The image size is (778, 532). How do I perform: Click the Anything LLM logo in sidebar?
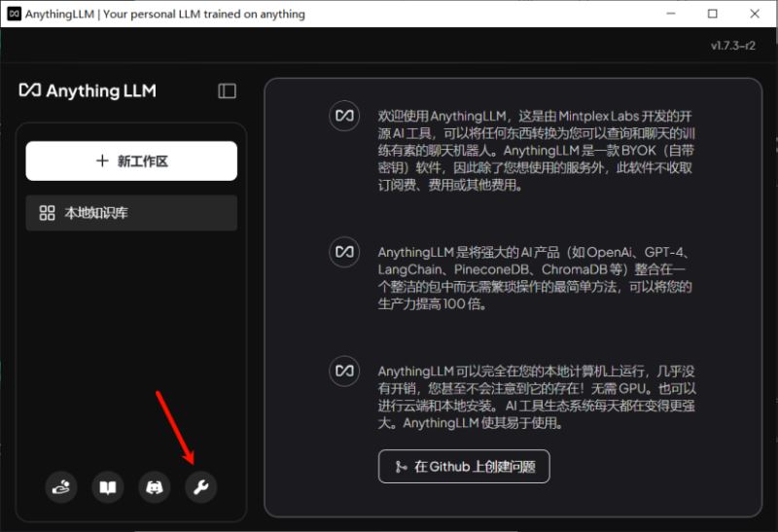88,90
